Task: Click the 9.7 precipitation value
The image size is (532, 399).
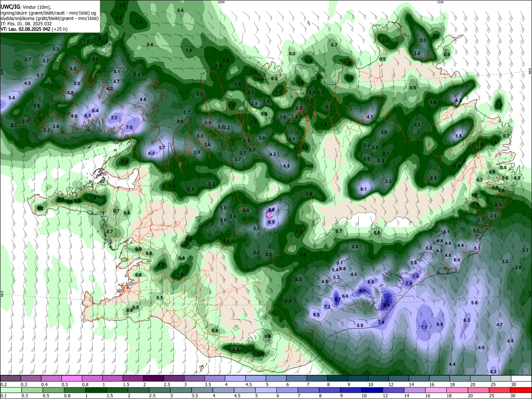Action: click(337, 299)
